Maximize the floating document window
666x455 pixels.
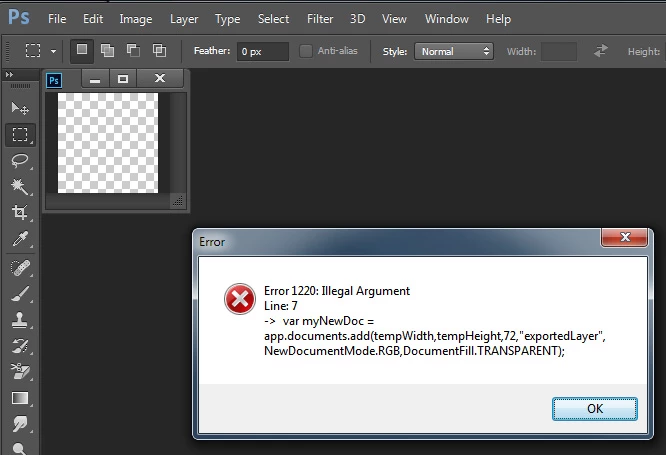click(x=123, y=79)
